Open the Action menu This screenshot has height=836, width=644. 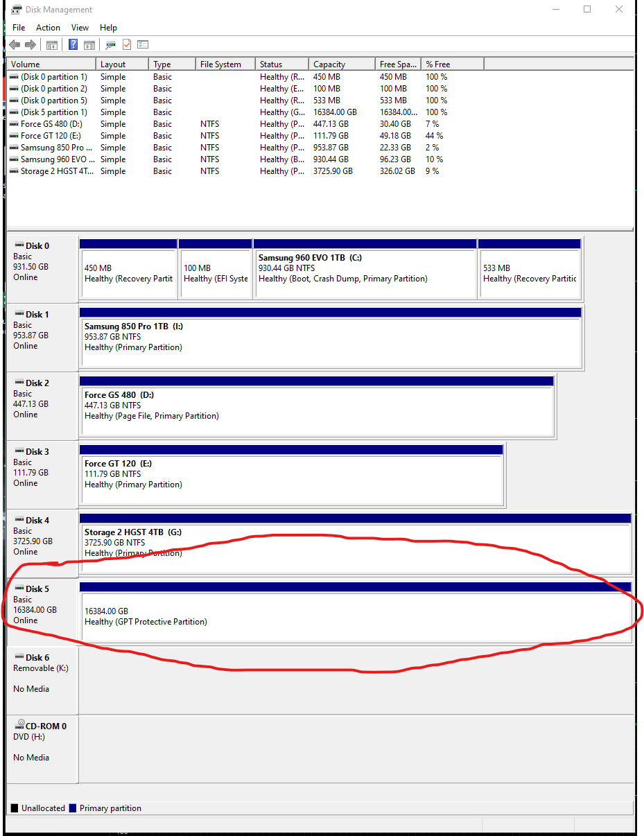(x=48, y=28)
